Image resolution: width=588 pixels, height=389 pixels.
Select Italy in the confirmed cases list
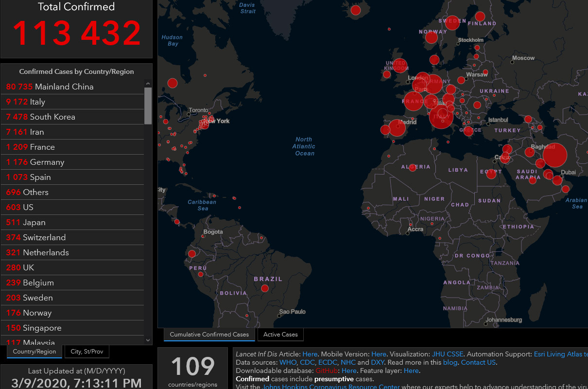[x=72, y=102]
